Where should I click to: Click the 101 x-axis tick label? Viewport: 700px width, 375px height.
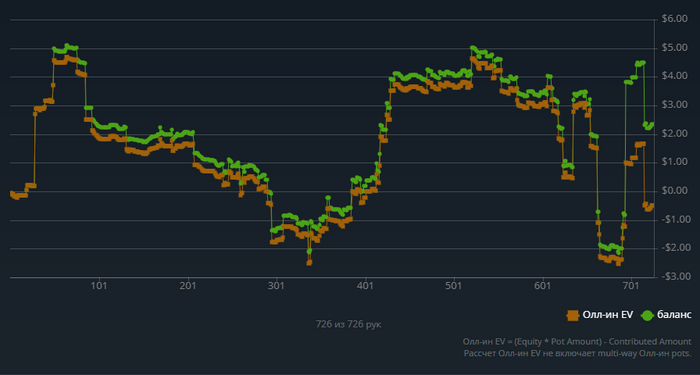pos(99,286)
